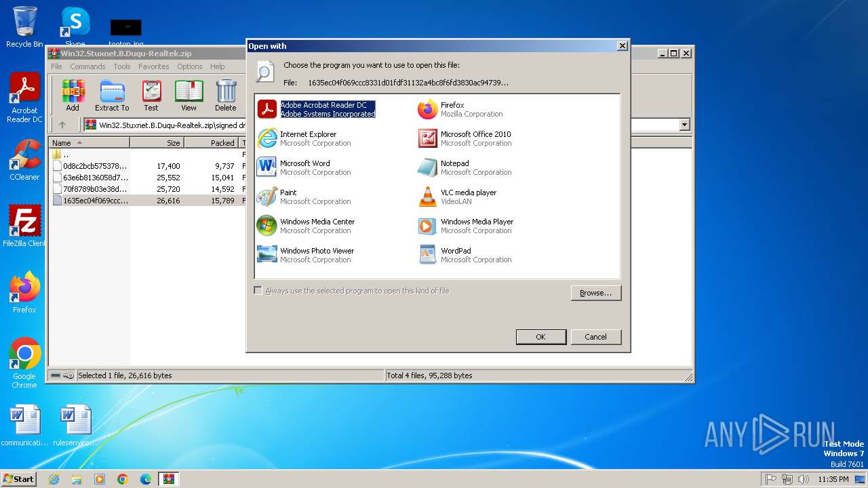Click the clock showing 11:35 PM
The width and height of the screenshot is (868, 488).
pos(833,479)
